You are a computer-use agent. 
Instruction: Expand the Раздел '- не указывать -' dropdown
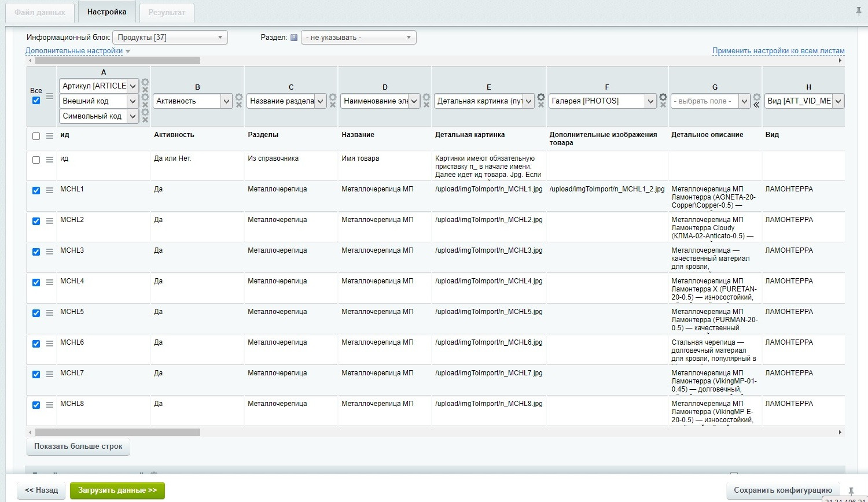358,38
